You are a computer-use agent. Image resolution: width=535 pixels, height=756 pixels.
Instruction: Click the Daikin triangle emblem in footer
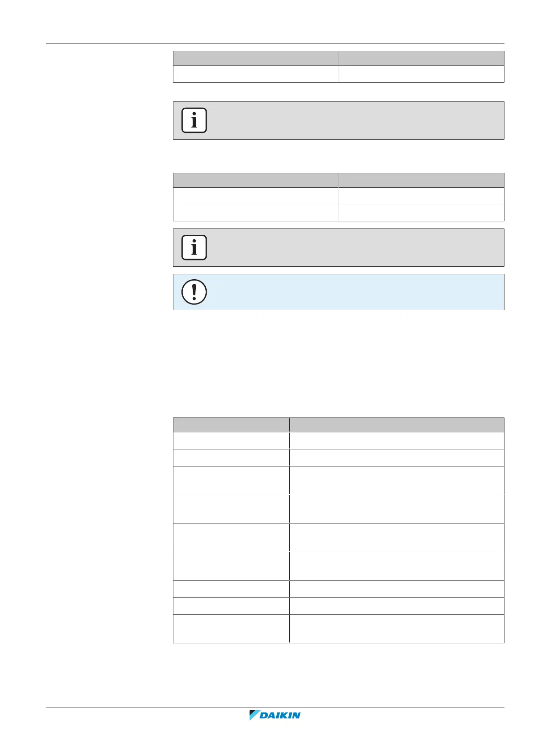coord(254,715)
